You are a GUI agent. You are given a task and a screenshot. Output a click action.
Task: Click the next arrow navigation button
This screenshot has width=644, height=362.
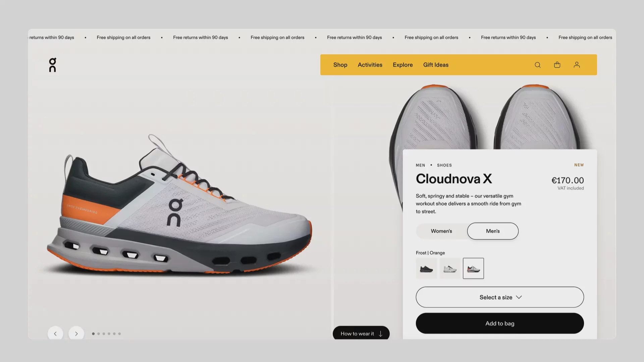click(76, 334)
